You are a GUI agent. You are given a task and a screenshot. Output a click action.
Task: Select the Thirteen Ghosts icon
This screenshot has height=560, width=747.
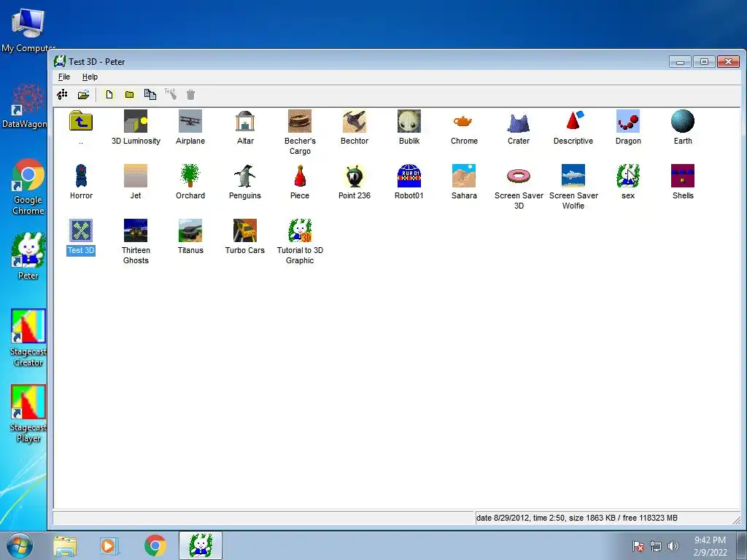tap(136, 230)
